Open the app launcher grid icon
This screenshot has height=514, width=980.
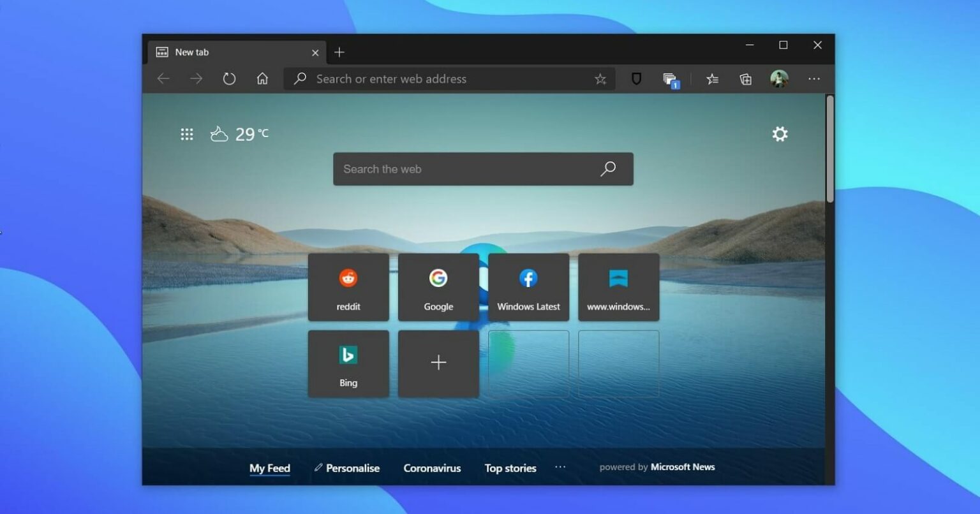point(187,134)
